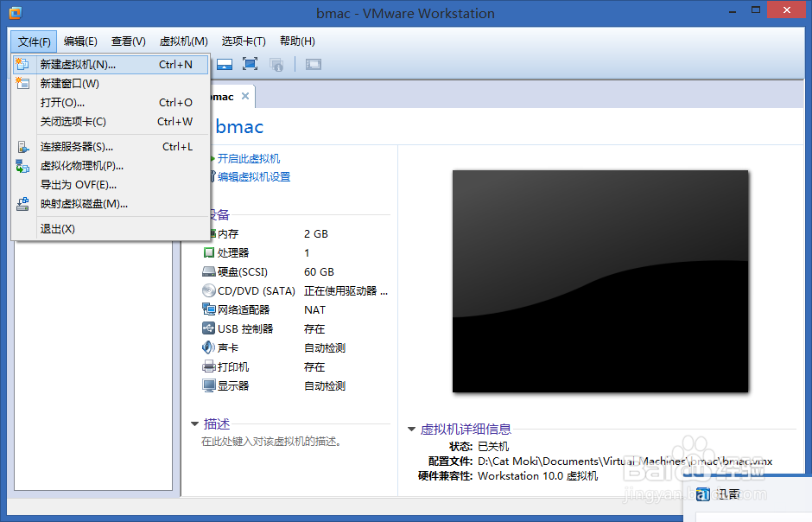812x522 pixels.
Task: Click the new virtual machine icon in menu
Action: pyautogui.click(x=22, y=64)
